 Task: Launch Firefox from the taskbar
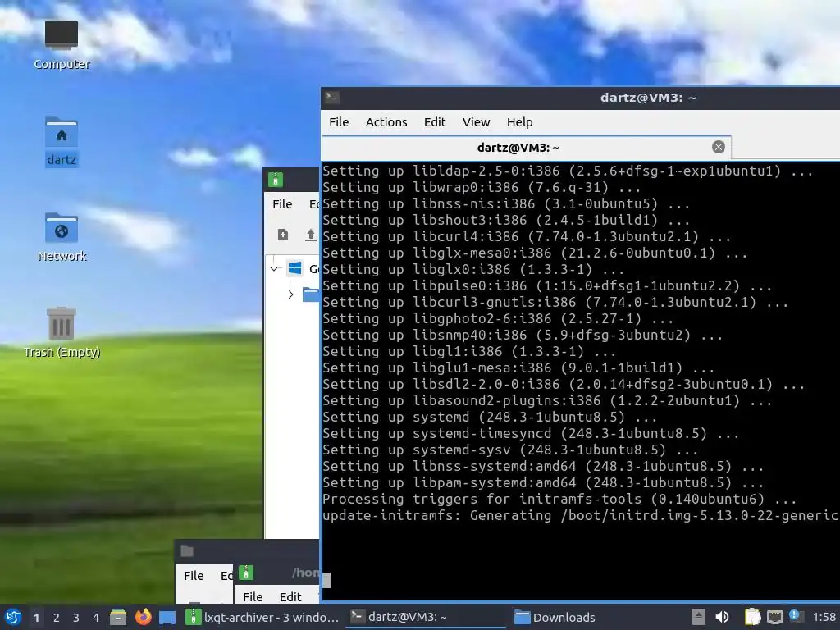point(143,617)
